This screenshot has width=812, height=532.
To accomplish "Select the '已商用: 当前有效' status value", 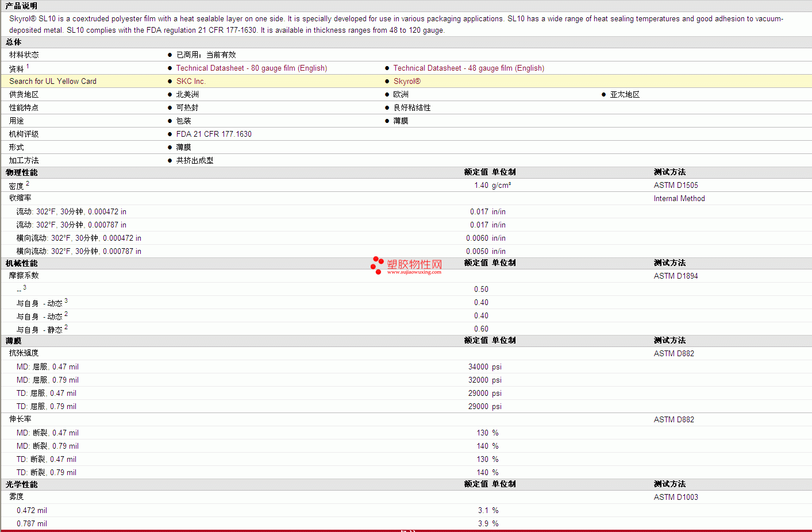I will (x=206, y=55).
